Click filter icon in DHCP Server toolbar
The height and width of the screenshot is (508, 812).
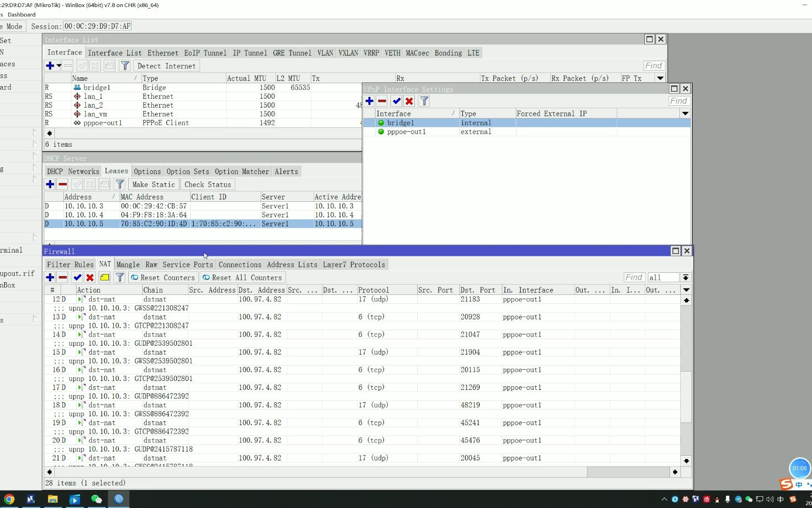120,184
